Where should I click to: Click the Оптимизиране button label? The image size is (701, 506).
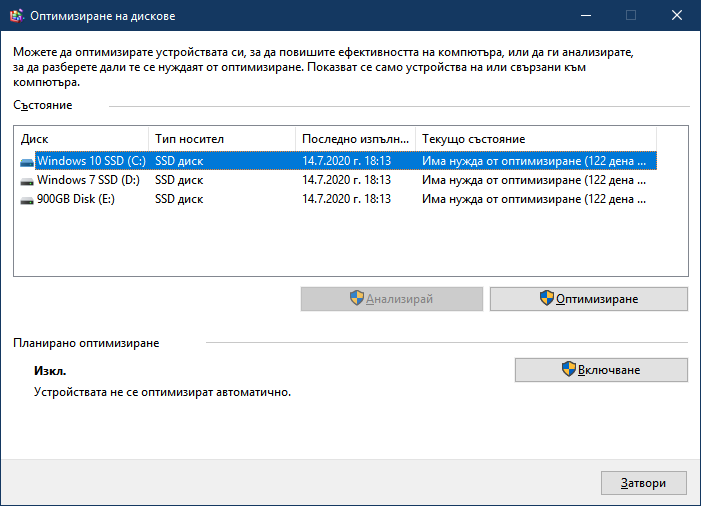pos(597,299)
